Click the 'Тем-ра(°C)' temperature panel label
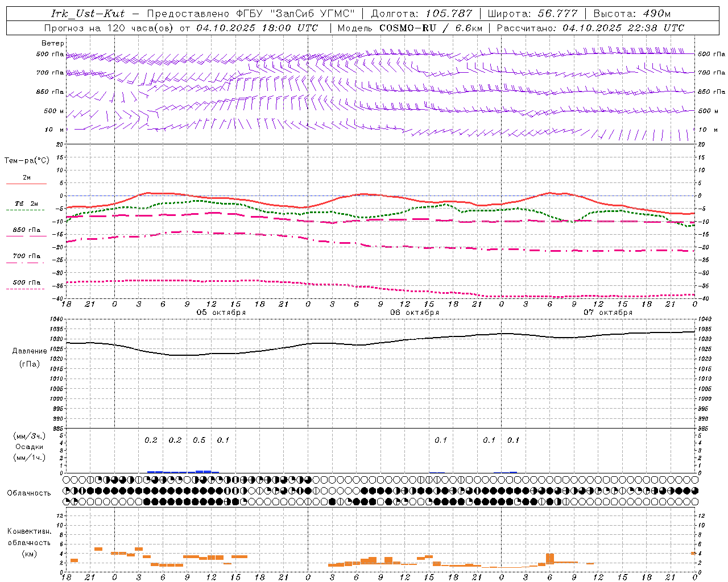The image size is (728, 582). coord(27,161)
